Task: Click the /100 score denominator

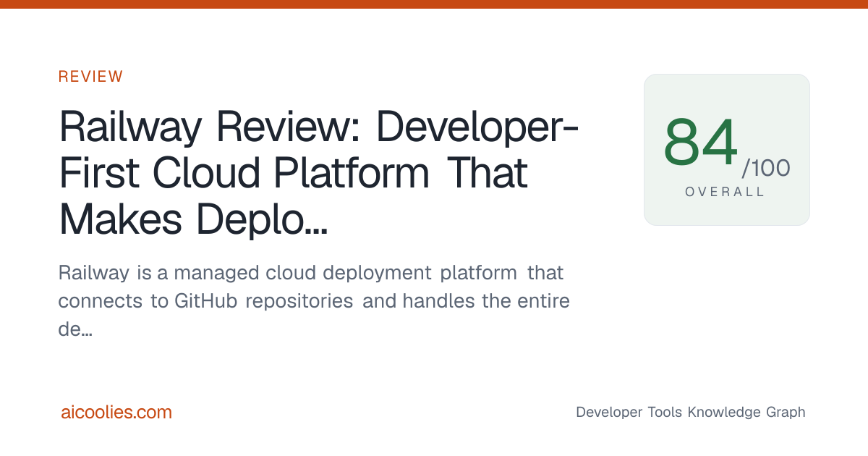Action: [765, 169]
